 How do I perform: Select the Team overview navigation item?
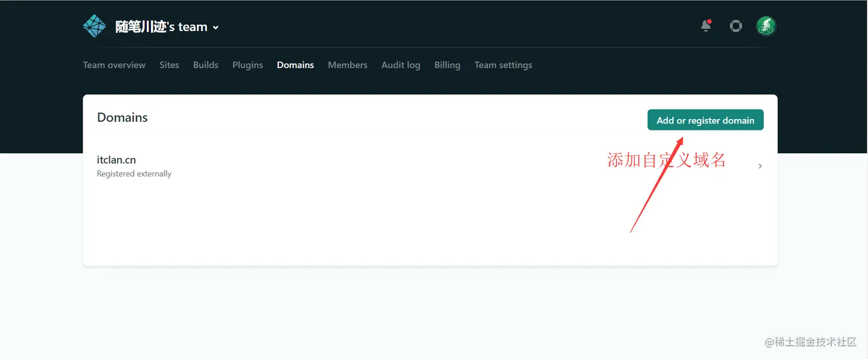114,65
